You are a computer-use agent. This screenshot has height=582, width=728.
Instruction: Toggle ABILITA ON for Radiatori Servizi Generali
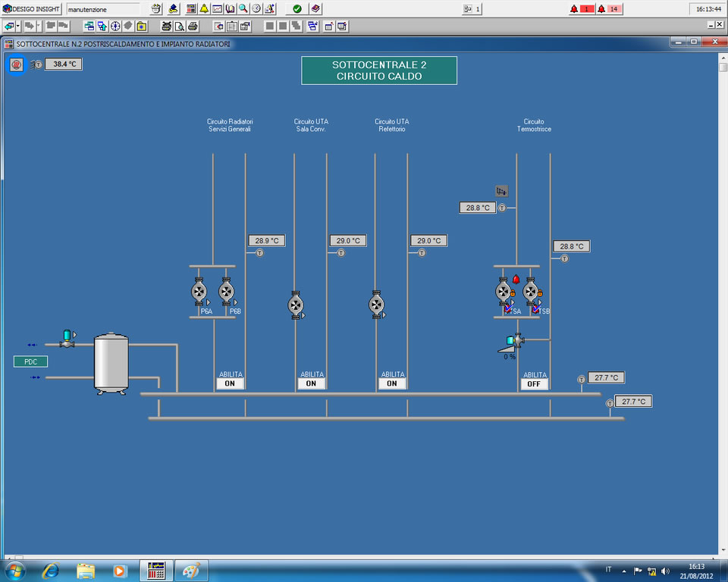(230, 383)
